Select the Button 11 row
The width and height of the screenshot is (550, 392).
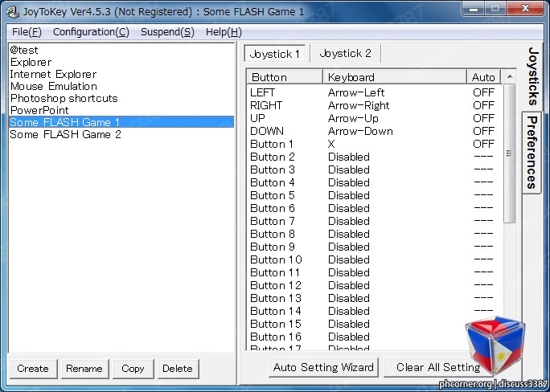pos(374,272)
